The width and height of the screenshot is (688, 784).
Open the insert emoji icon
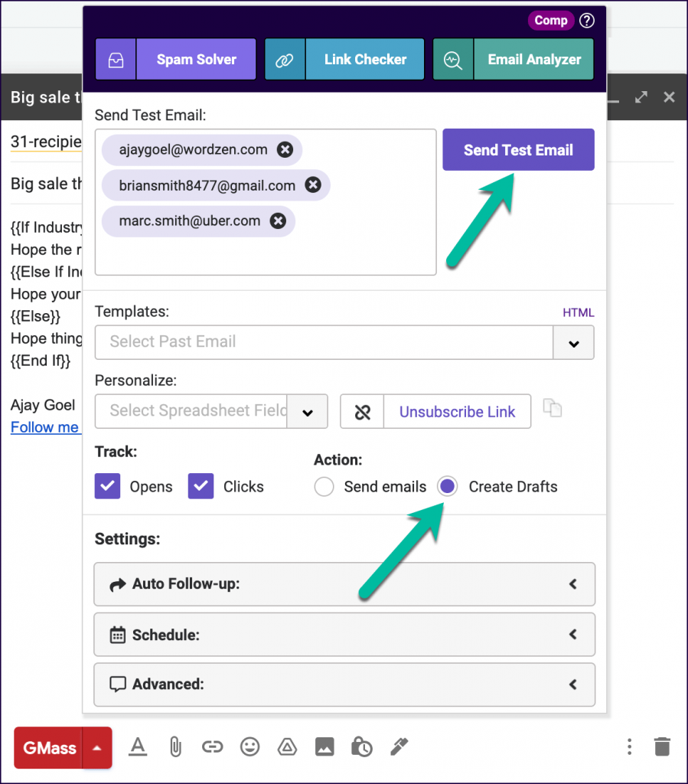click(249, 746)
